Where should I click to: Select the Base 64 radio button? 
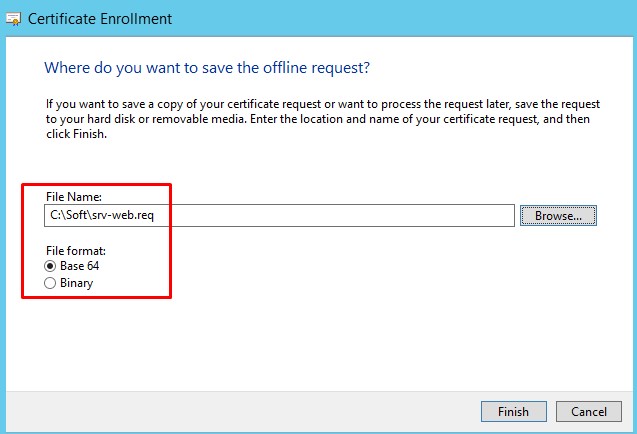pos(51,266)
